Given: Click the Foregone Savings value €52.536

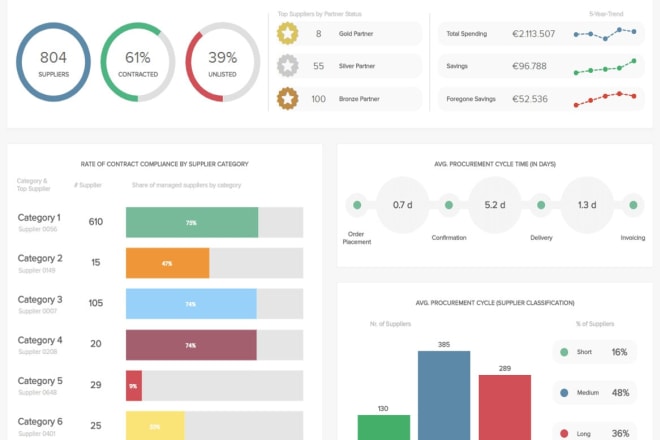Looking at the screenshot, I should (x=530, y=99).
